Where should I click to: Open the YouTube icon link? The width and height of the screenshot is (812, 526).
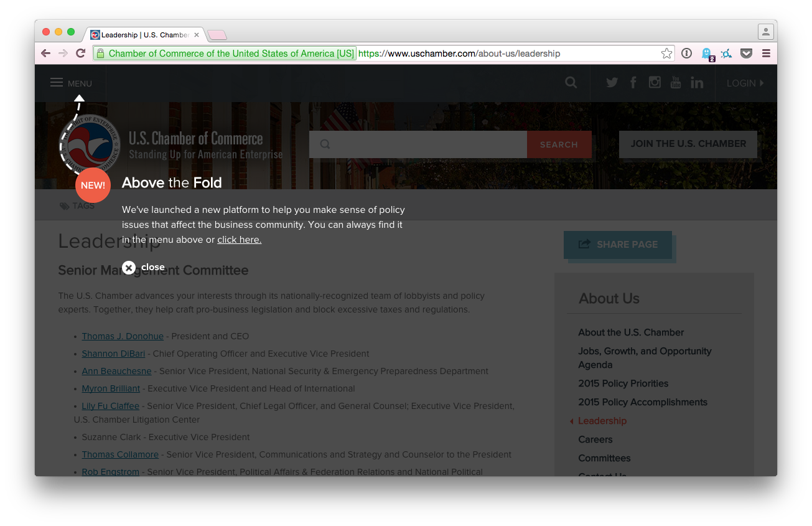tap(676, 83)
